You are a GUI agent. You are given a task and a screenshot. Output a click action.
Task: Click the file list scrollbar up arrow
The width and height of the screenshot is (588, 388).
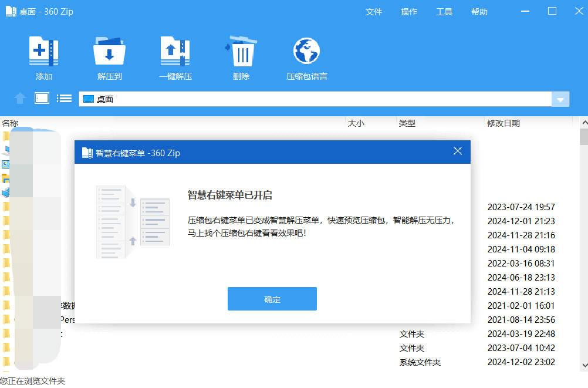(x=584, y=123)
